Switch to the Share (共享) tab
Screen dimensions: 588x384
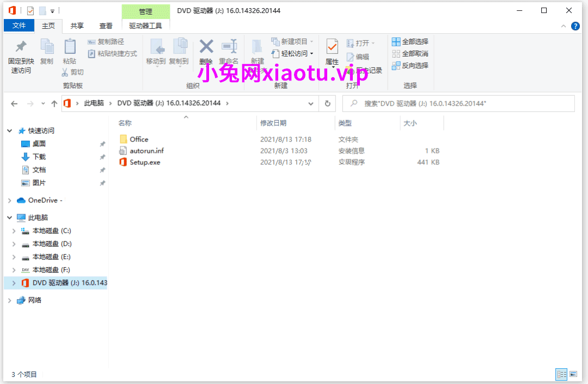pyautogui.click(x=77, y=26)
